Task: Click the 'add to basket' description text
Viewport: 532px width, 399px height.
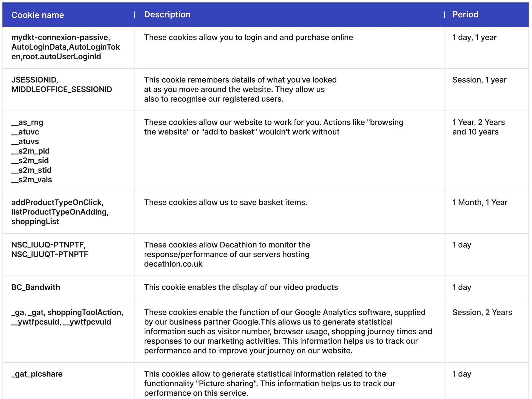Action: tap(274, 127)
